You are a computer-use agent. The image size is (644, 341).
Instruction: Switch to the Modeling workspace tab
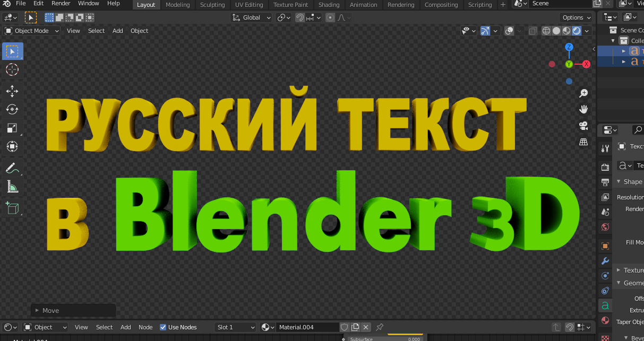177,5
